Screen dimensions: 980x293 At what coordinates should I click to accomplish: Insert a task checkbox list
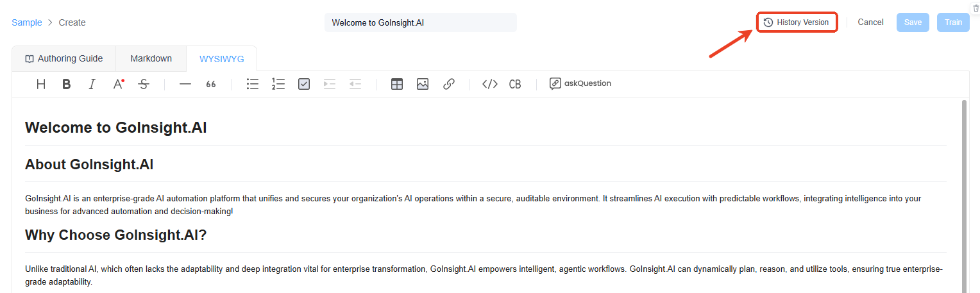pyautogui.click(x=304, y=84)
